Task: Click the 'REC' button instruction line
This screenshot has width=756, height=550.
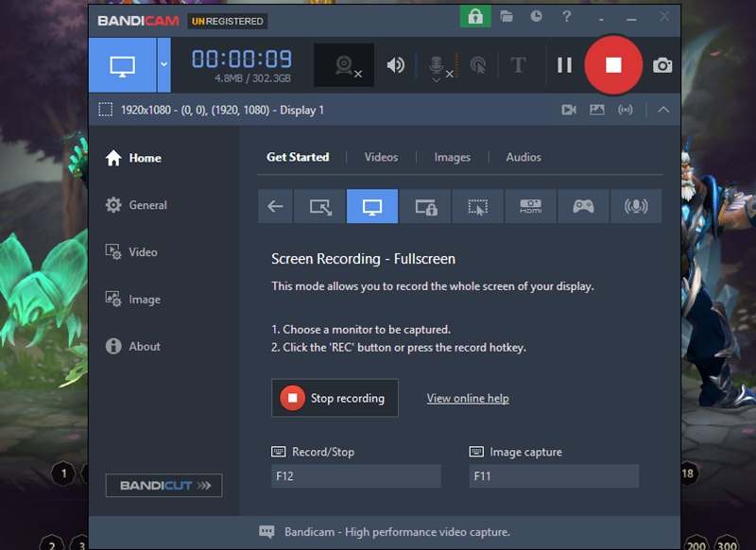Action: click(x=399, y=348)
